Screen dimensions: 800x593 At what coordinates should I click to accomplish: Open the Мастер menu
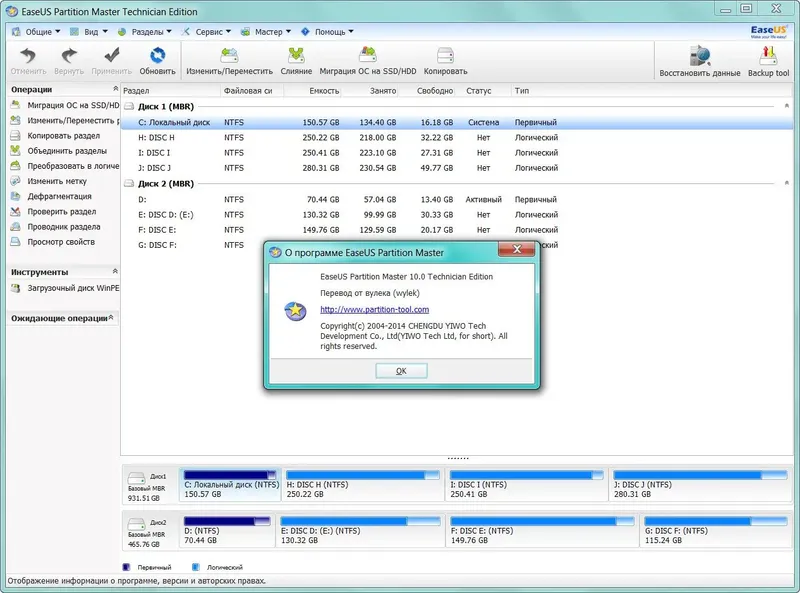click(266, 32)
